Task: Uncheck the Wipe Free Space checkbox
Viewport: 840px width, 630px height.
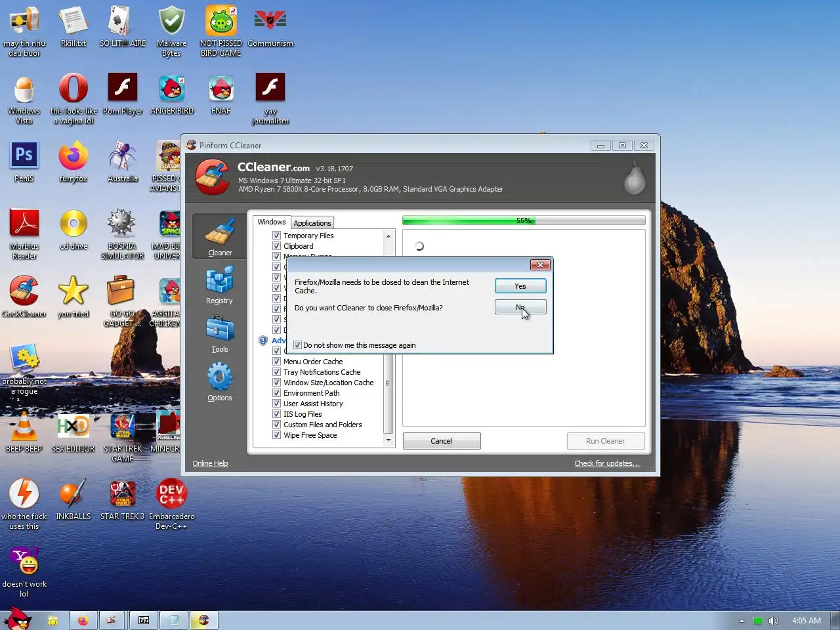Action: (276, 435)
